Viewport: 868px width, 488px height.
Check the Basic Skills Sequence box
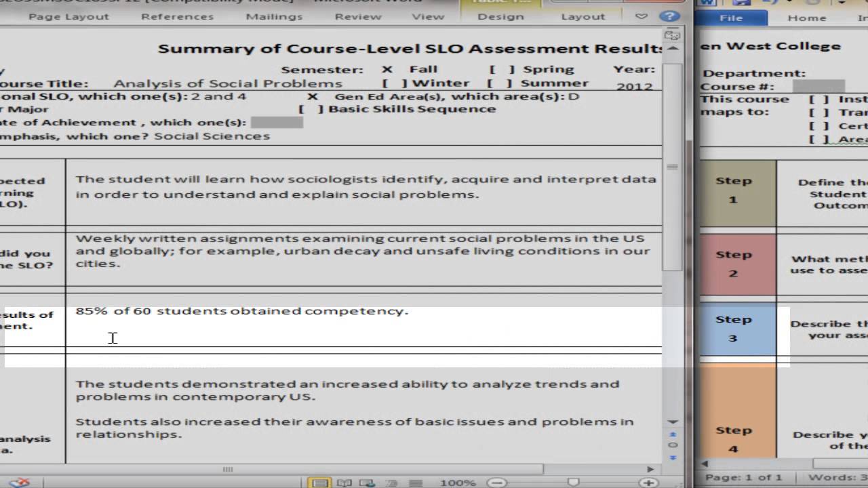tap(311, 108)
